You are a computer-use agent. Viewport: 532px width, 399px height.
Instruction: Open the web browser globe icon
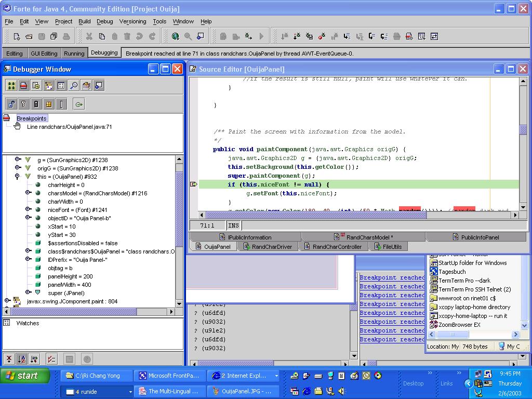point(176,36)
